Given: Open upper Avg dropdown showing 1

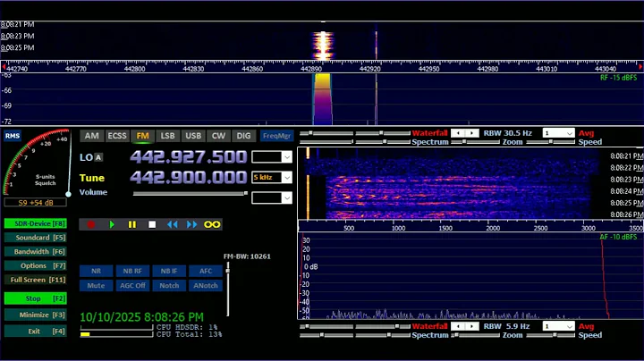Looking at the screenshot, I should coord(558,133).
